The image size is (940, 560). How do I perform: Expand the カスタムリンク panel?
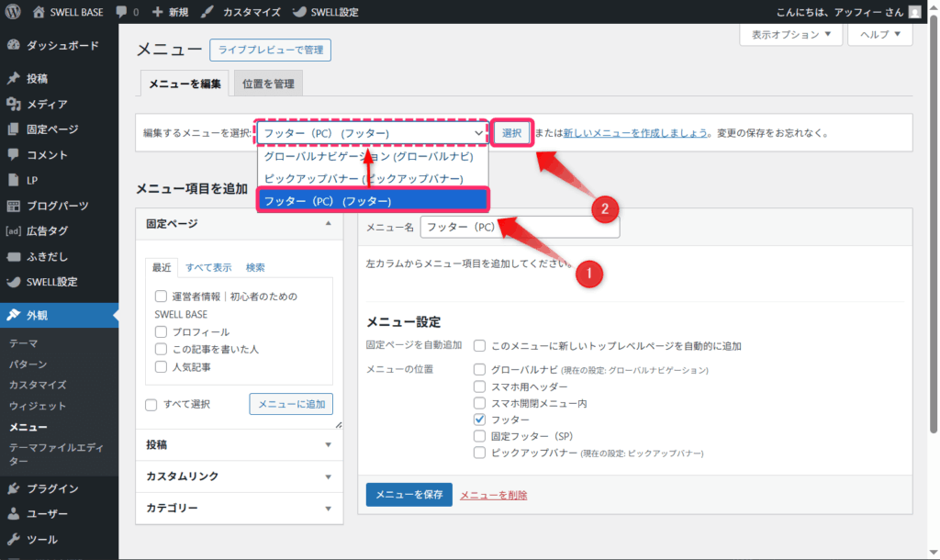coord(328,476)
